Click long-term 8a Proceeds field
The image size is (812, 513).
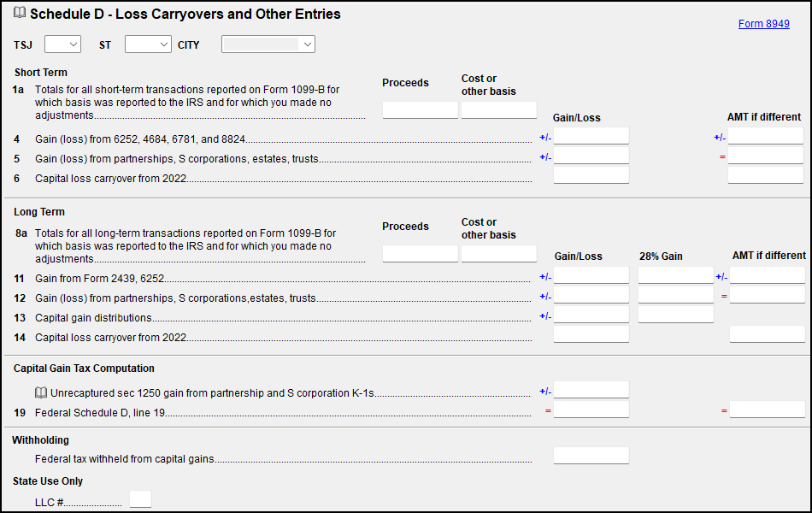click(x=420, y=254)
